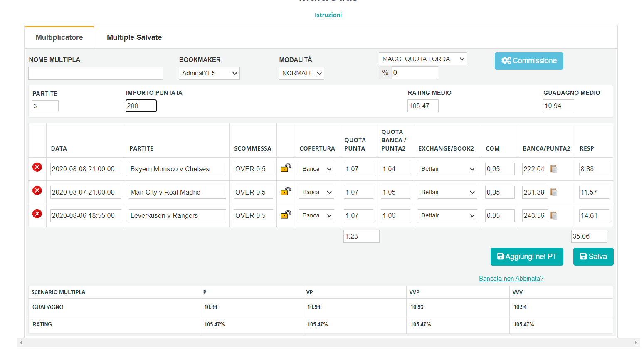Click the banca amount field 231.39
The height and width of the screenshot is (353, 644).
coord(535,192)
